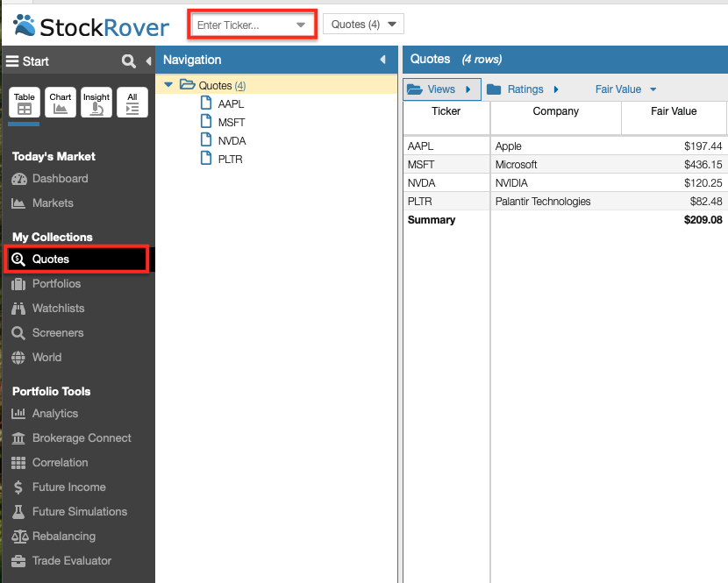Image resolution: width=728 pixels, height=583 pixels.
Task: Click the Correlation grid icon
Action: [x=18, y=463]
